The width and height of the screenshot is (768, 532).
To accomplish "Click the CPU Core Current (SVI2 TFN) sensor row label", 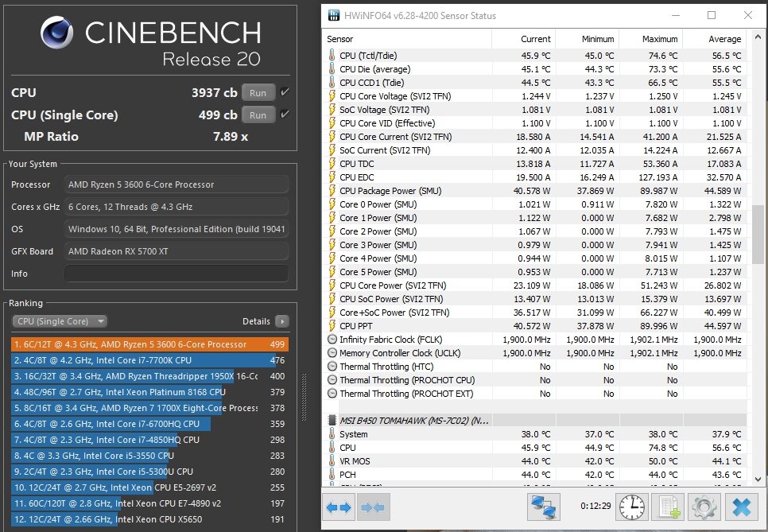I will pos(396,137).
